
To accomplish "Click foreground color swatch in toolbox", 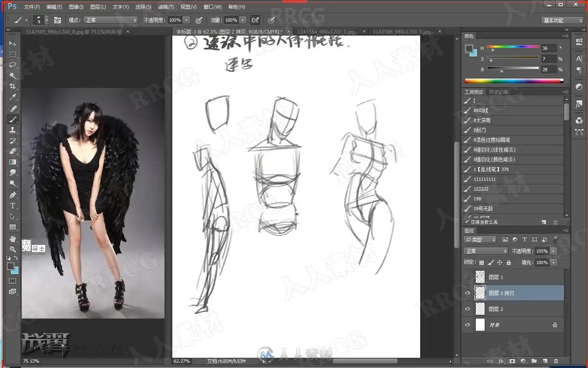I will (11, 266).
